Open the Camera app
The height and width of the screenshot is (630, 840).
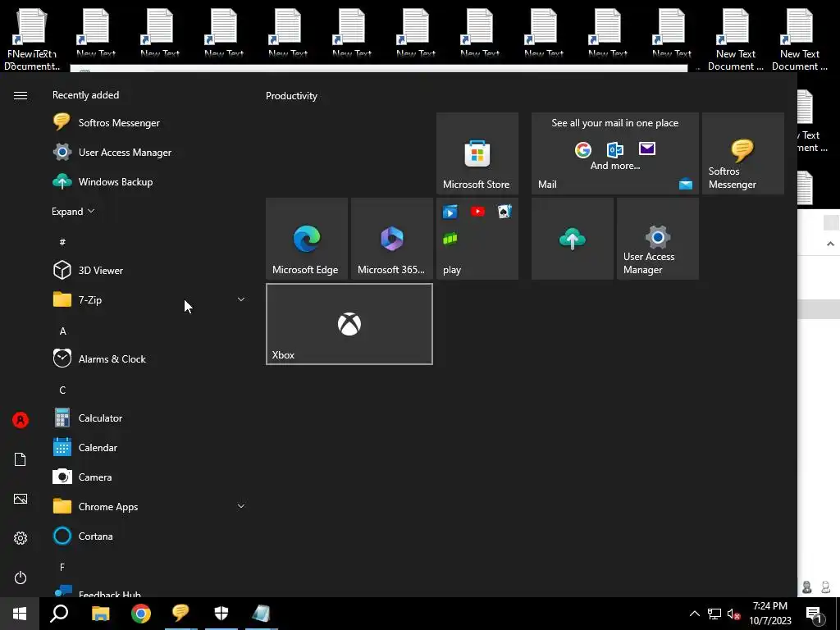tap(149, 477)
